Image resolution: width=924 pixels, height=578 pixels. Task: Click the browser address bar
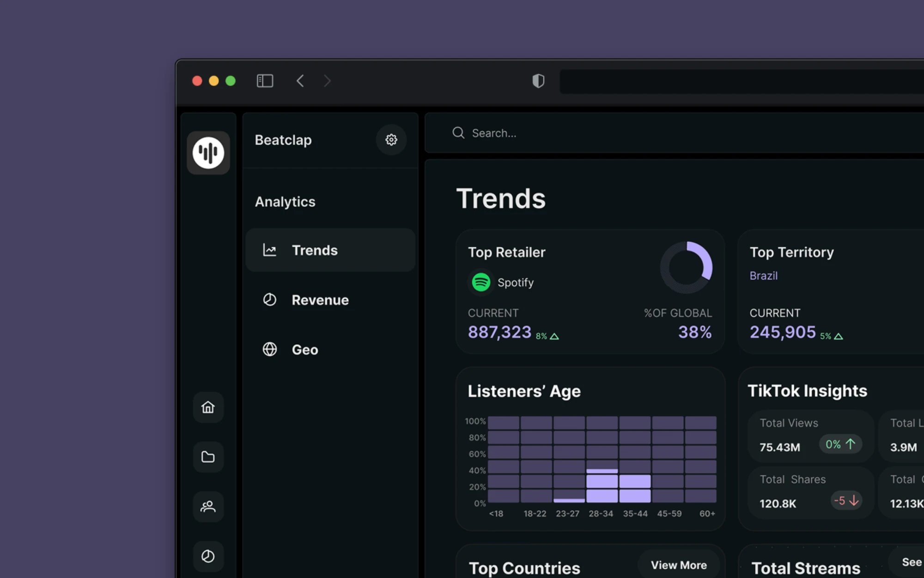[x=742, y=82]
